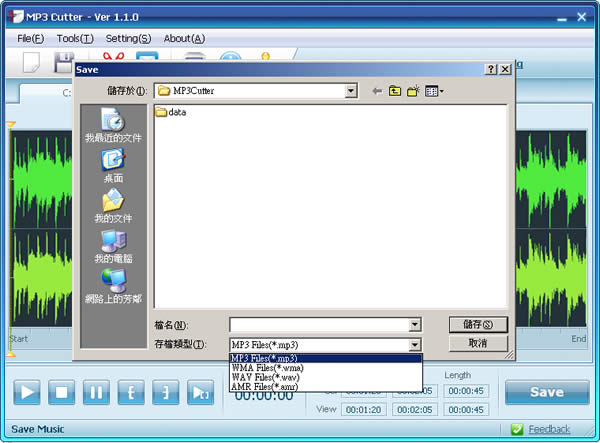Open My Recent Documents in the places bar

point(113,125)
